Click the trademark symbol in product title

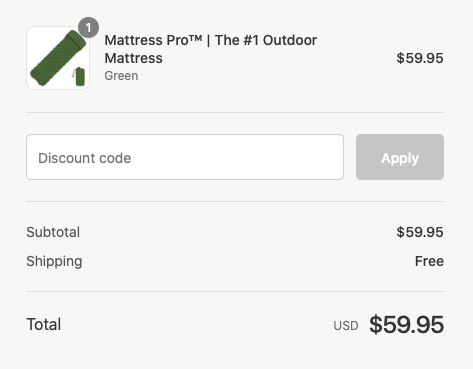196,38
